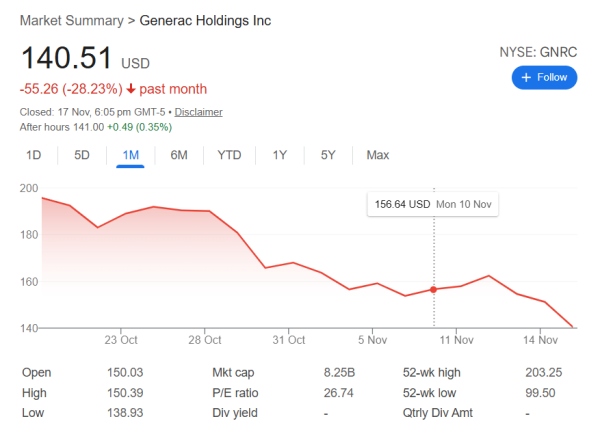
Task: Click the 52-wk high value
Action: 543,372
